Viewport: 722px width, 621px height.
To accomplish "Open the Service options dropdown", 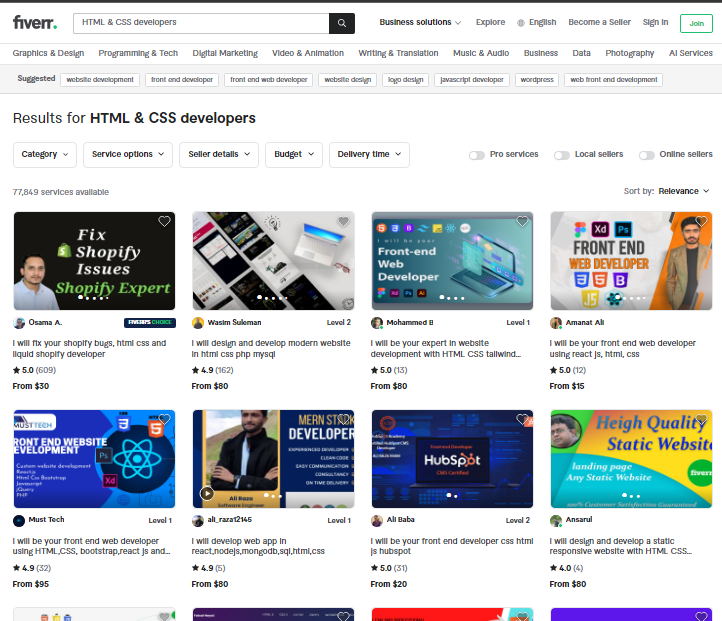I will click(128, 155).
